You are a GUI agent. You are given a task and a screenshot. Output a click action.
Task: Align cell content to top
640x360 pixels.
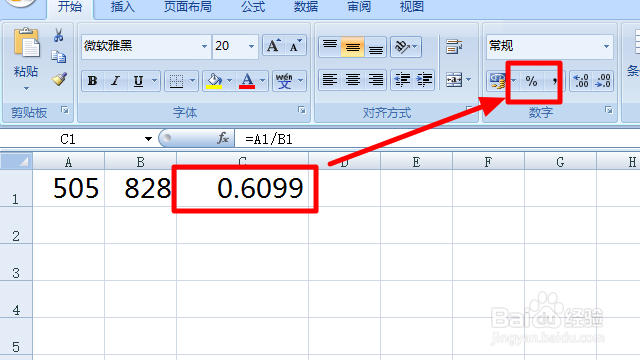click(x=330, y=46)
